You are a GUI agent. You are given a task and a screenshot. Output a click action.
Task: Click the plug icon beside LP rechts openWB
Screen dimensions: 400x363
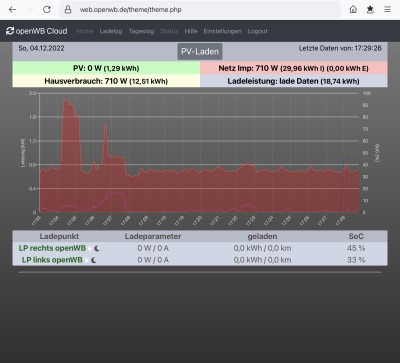[x=89, y=248]
